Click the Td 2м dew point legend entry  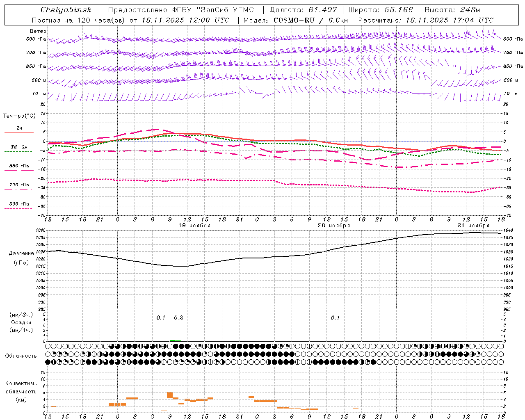19,147
